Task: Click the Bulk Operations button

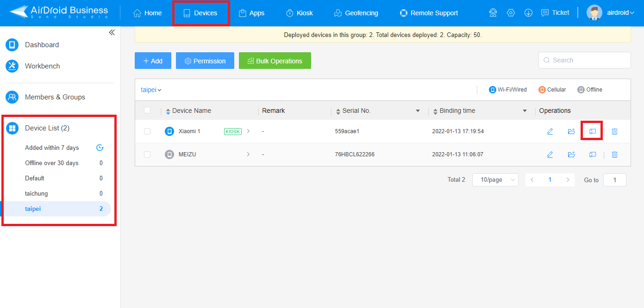Action: tap(275, 61)
